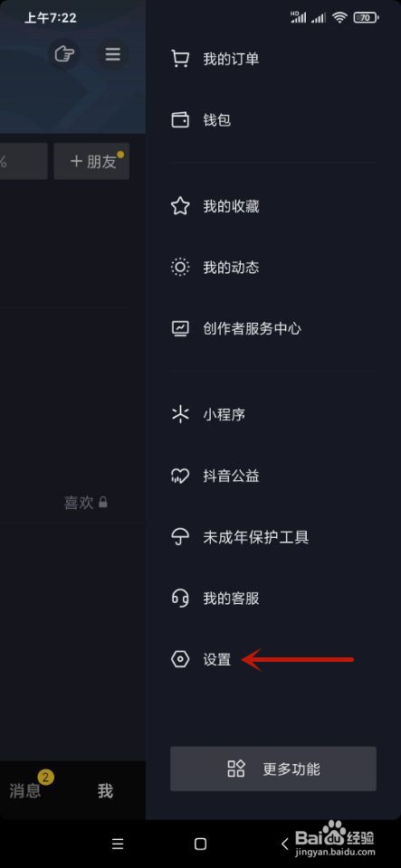Tap the shopping cart icon for orders

180,59
